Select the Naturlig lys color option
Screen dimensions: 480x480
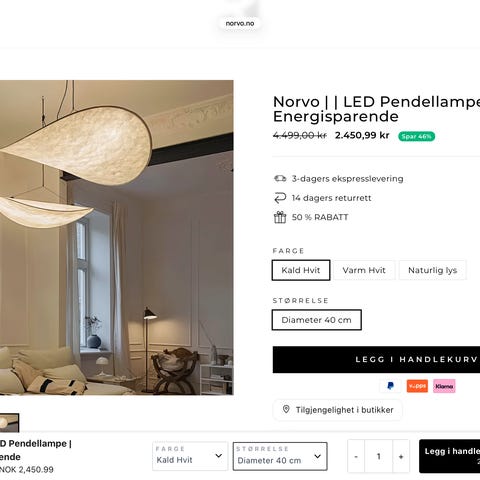point(432,270)
